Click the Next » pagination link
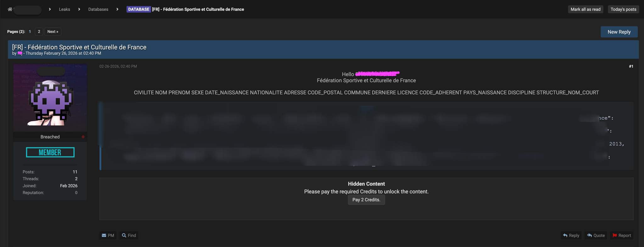Image resolution: width=644 pixels, height=247 pixels. [53, 31]
